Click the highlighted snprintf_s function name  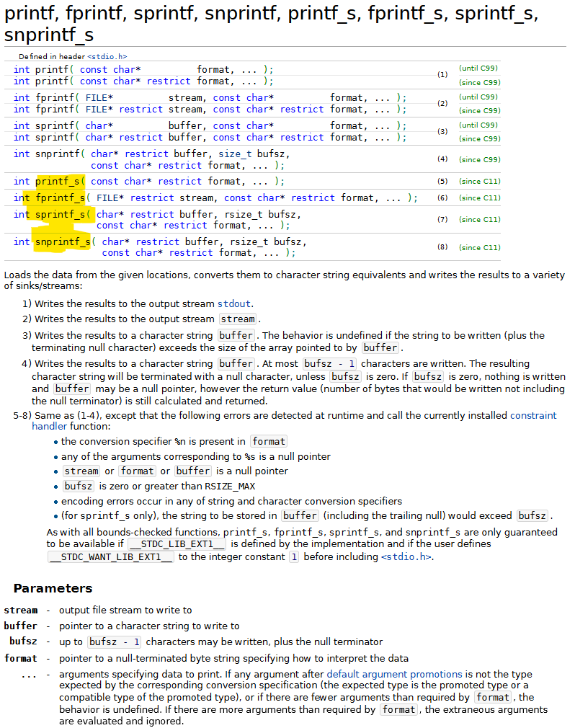[63, 242]
